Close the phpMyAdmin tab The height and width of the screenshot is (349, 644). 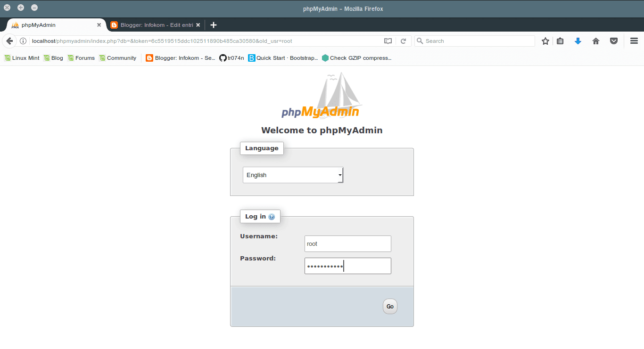tap(99, 25)
